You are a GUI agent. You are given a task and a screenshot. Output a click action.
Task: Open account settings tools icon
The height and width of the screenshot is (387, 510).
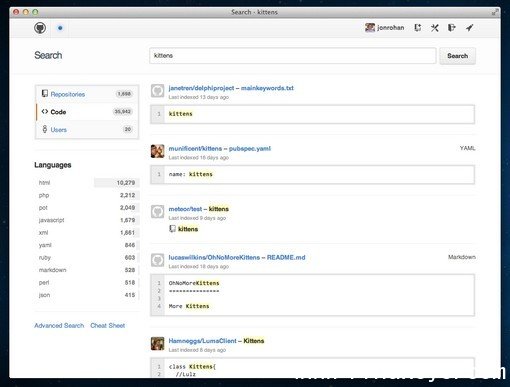pos(434,28)
